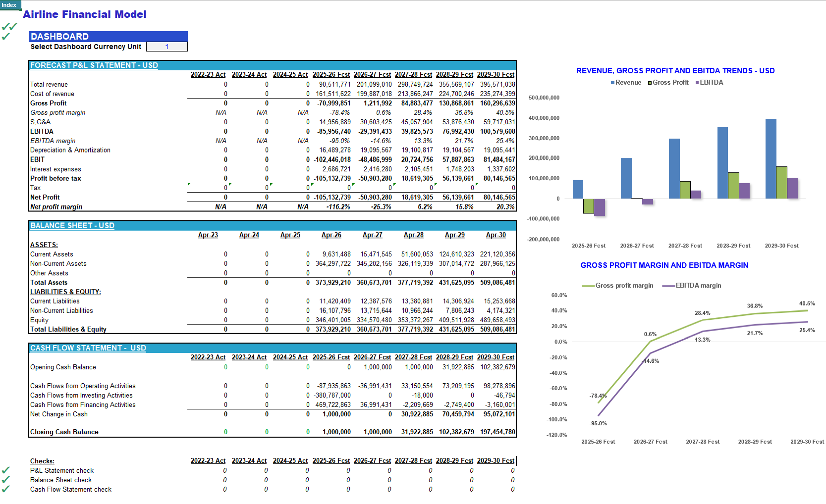Click the green checkmark beside Balance Sheet check

tap(6, 480)
